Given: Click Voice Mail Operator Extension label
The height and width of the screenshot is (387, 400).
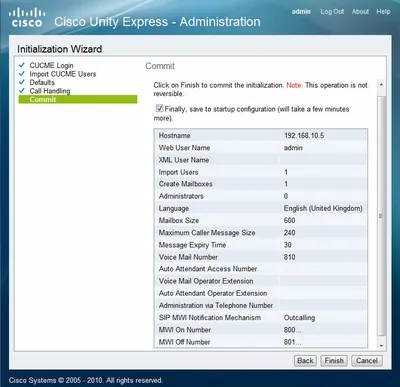Looking at the screenshot, I should 206,281.
